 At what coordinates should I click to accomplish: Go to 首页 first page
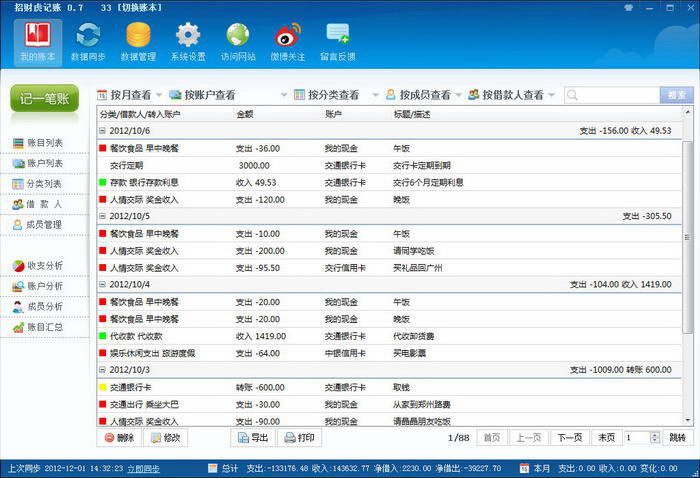[492, 438]
